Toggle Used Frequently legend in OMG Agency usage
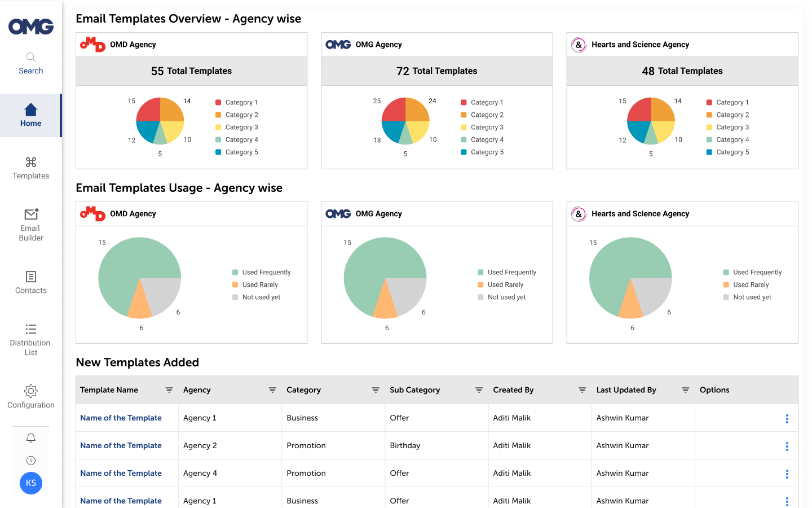 point(480,272)
